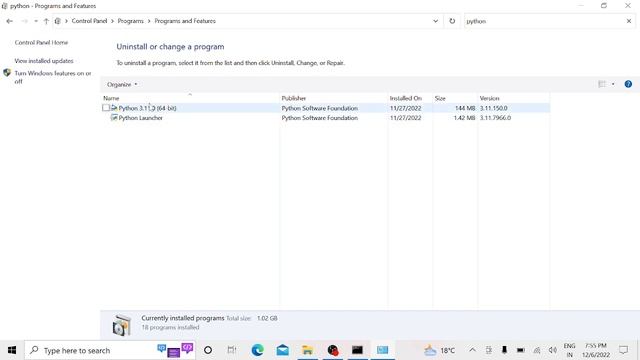Open Task View on taskbar
This screenshot has height=360, width=640.
click(x=232, y=350)
